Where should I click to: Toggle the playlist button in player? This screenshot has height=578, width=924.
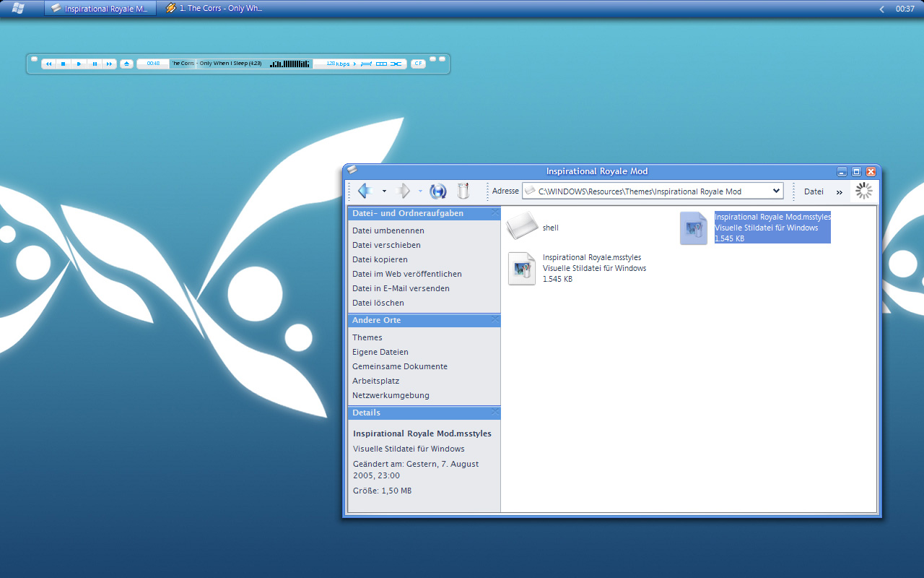pyautogui.click(x=381, y=64)
